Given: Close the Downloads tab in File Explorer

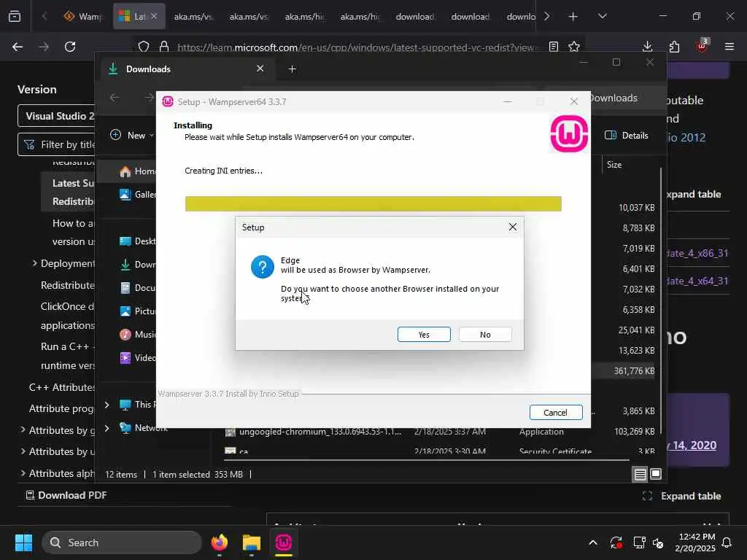Looking at the screenshot, I should (260, 69).
